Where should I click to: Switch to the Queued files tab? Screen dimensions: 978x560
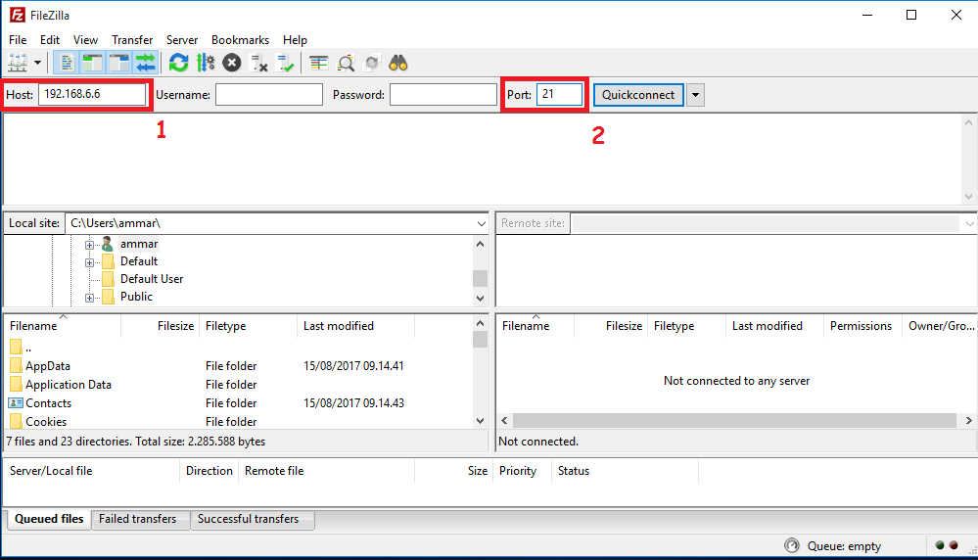[49, 519]
